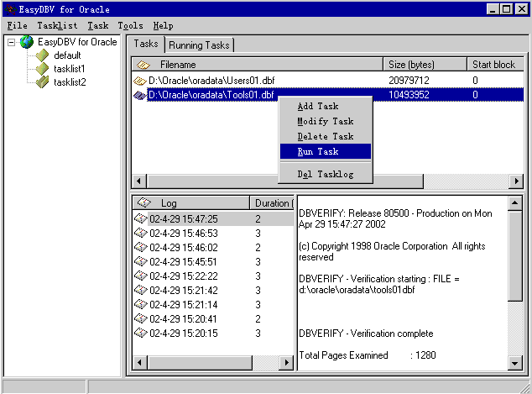Select tasklist1 in the tree
Viewport: 532px width, 394px height.
click(x=69, y=69)
